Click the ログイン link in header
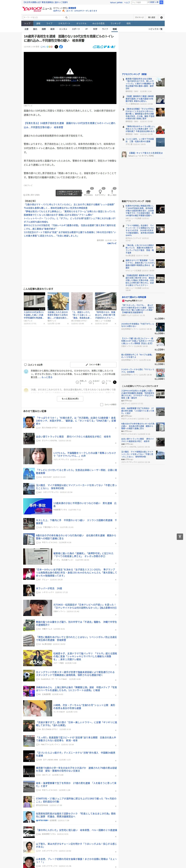Viewport: 186px width, 868px height. [x=57, y=11]
